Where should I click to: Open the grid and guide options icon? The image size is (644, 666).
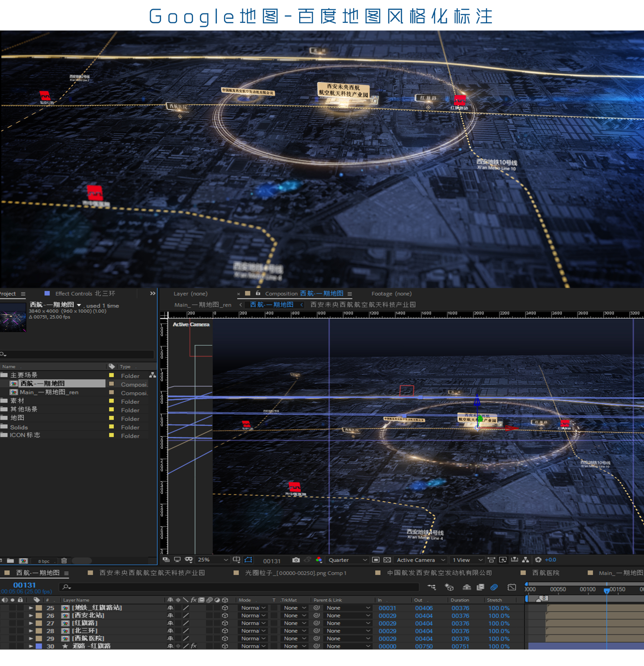(236, 560)
